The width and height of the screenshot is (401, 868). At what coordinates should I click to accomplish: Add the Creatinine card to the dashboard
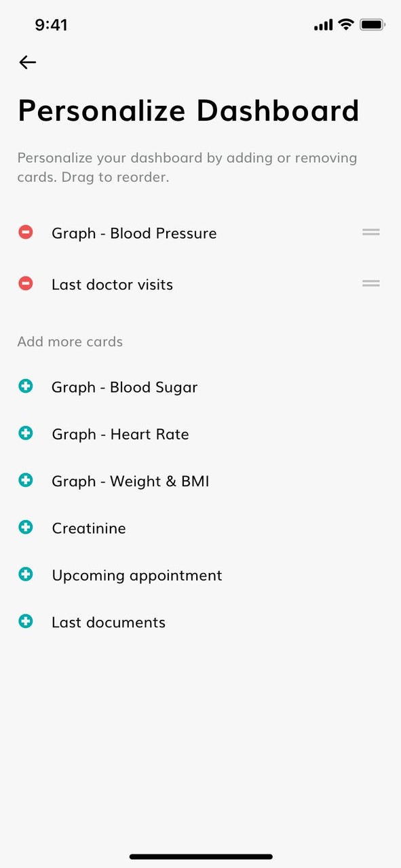[x=25, y=527]
